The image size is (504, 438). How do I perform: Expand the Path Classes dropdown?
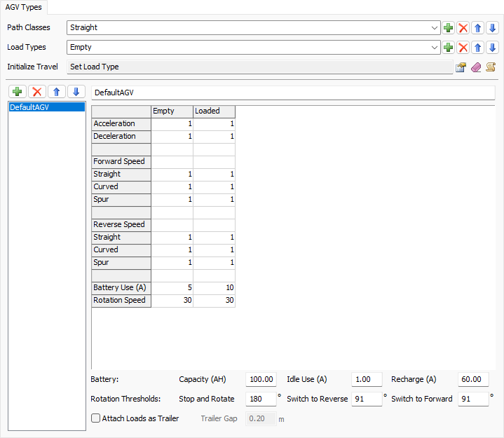[435, 28]
